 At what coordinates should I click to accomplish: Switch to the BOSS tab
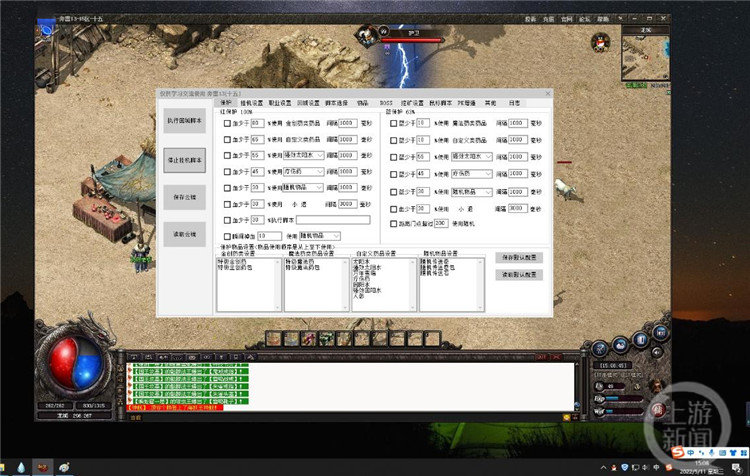386,102
